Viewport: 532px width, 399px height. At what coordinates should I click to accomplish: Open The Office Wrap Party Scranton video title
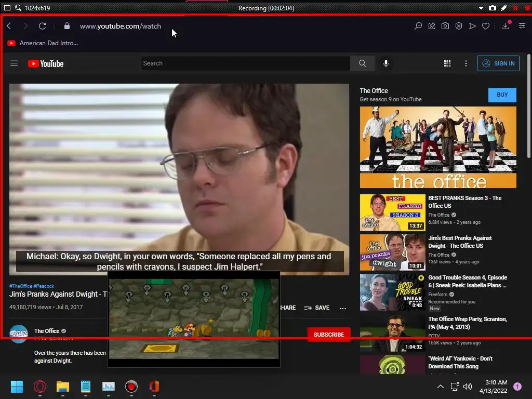tap(468, 323)
